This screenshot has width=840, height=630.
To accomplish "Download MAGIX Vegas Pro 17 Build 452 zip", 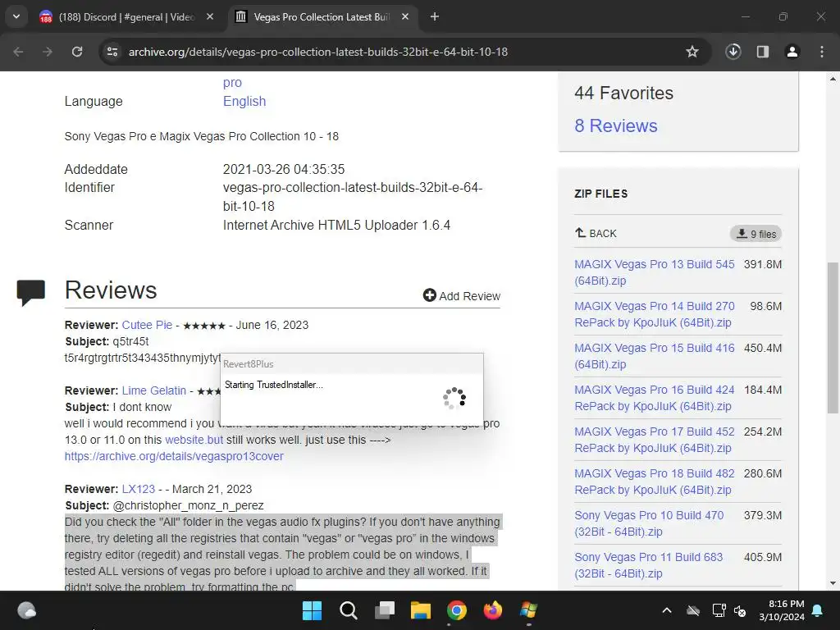I will [x=654, y=440].
